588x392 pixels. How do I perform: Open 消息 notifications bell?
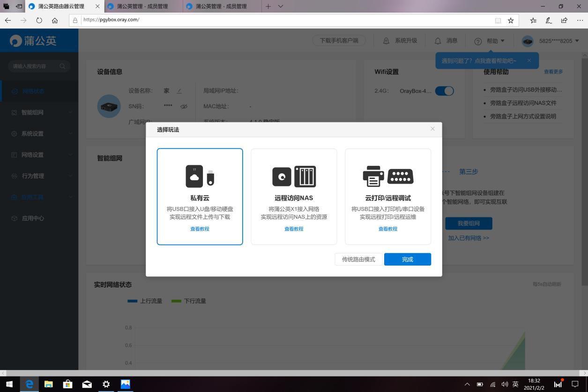click(x=446, y=41)
